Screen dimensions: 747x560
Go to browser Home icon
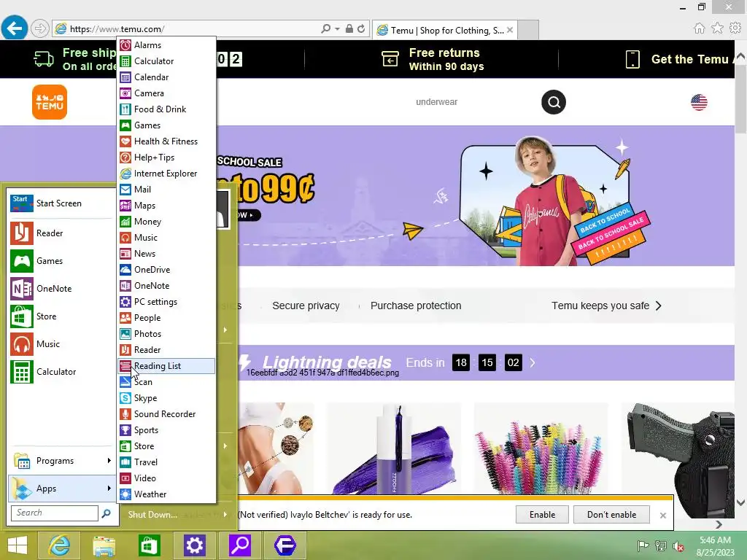699,28
